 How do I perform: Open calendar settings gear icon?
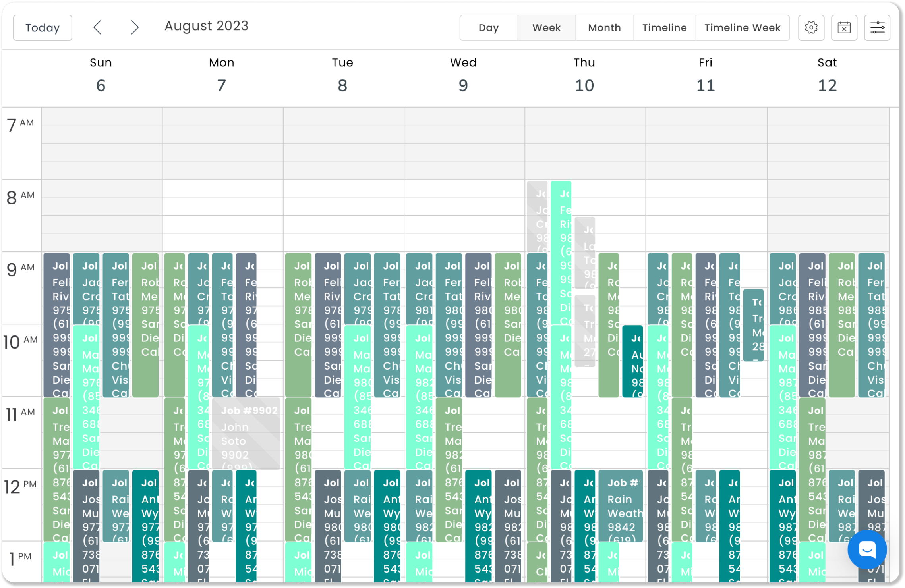[x=811, y=28]
